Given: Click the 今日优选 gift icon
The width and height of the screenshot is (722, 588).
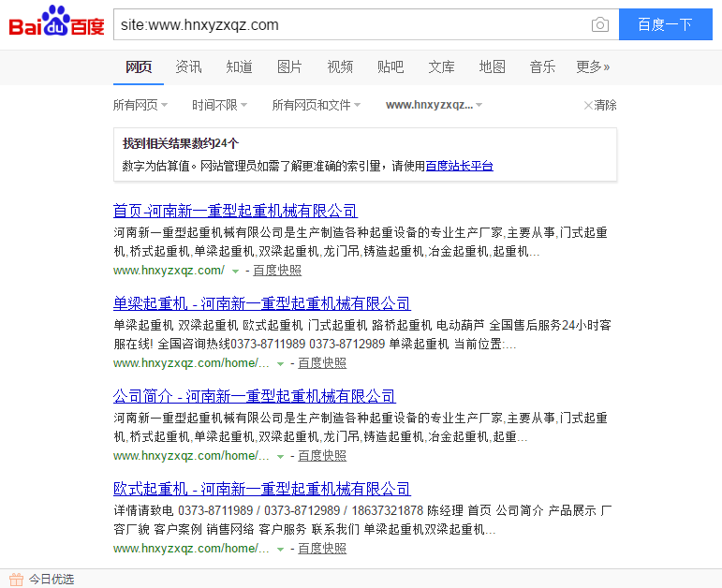Looking at the screenshot, I should tap(16, 580).
